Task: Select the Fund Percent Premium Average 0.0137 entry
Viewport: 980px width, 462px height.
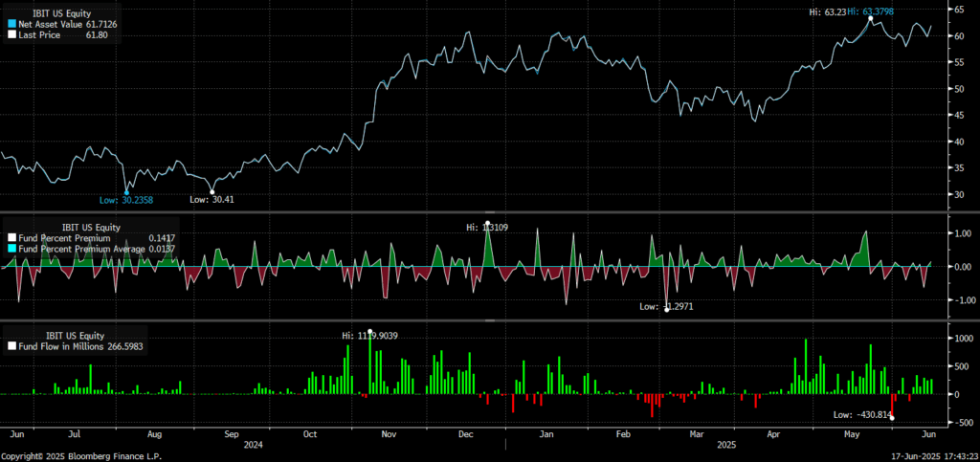Action: (91, 249)
